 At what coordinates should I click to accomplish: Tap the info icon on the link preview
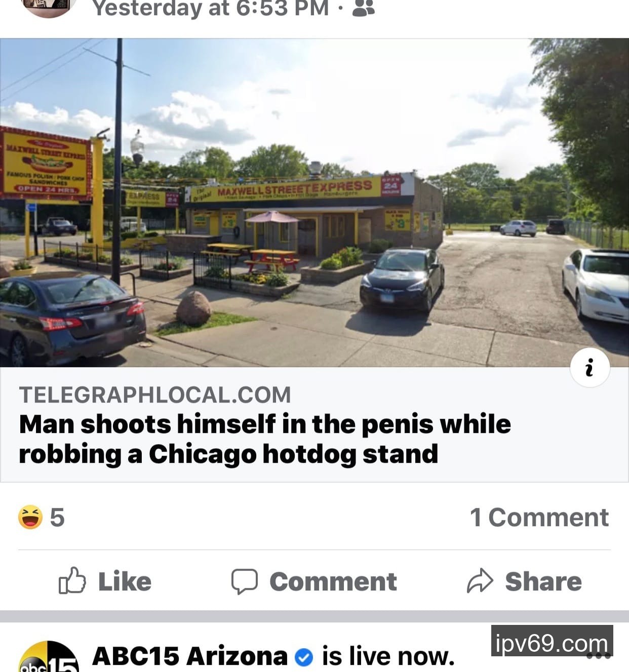(x=589, y=368)
